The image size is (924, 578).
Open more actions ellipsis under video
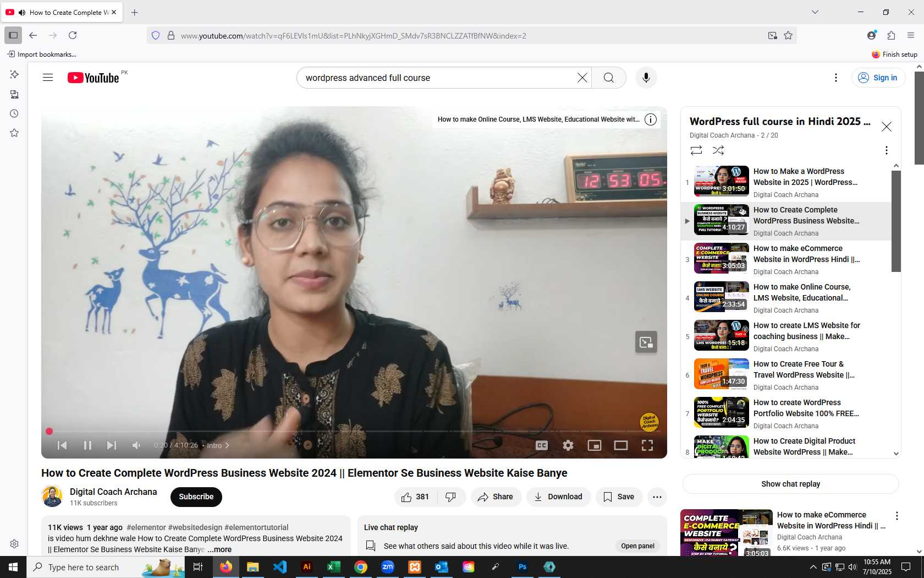[x=657, y=497]
